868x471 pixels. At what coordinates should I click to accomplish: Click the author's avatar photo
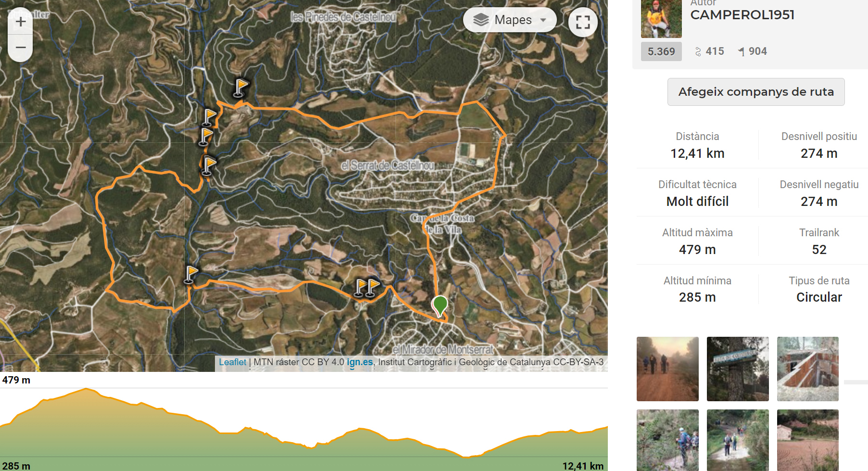(x=661, y=18)
